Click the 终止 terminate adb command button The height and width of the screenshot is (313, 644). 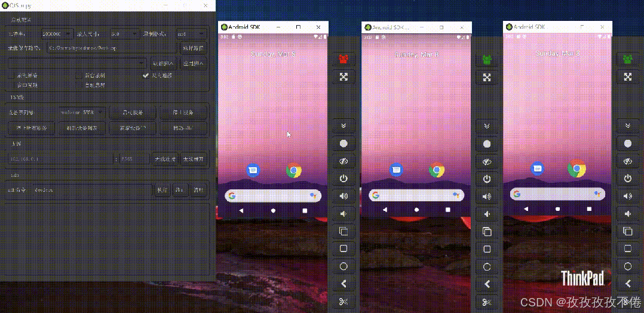[x=180, y=190]
